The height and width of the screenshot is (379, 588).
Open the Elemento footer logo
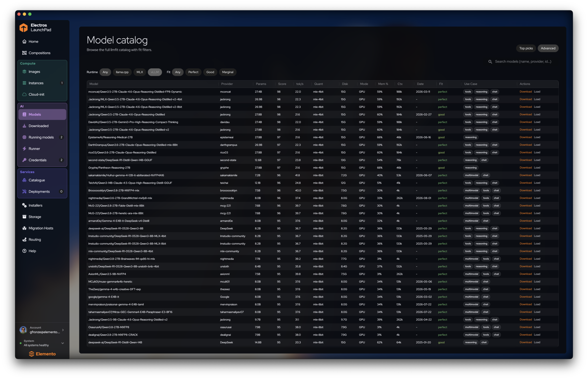tap(42, 354)
